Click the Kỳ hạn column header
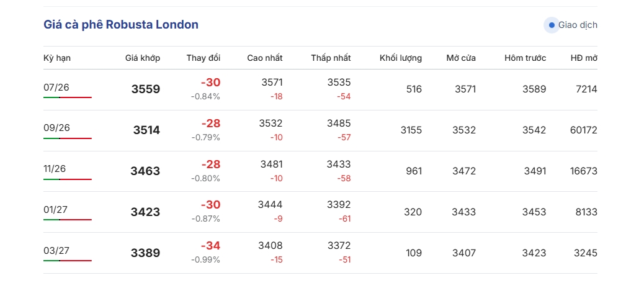This screenshot has width=644, height=288. (x=57, y=58)
